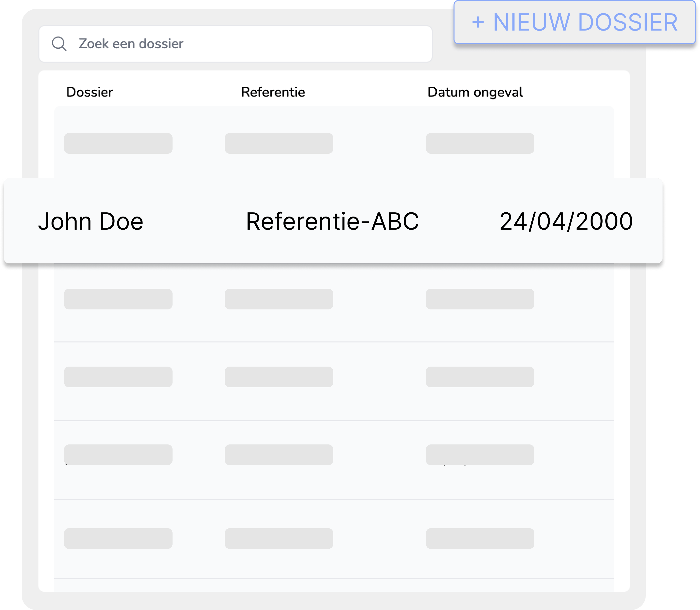Click the magnifier search icon
700x610 pixels.
(x=59, y=44)
